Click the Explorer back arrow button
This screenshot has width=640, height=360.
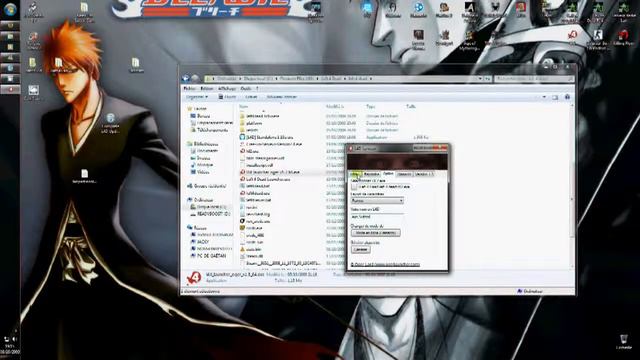pyautogui.click(x=186, y=78)
